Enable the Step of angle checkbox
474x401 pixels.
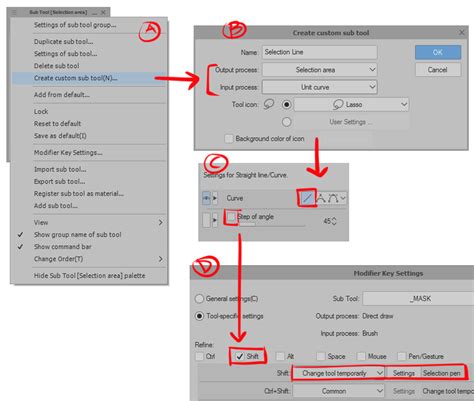pos(231,217)
